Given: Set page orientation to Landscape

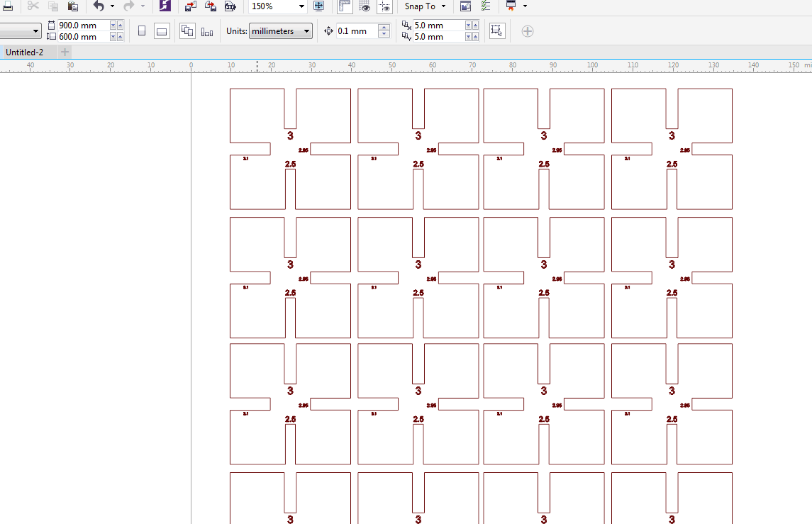Looking at the screenshot, I should pos(162,31).
